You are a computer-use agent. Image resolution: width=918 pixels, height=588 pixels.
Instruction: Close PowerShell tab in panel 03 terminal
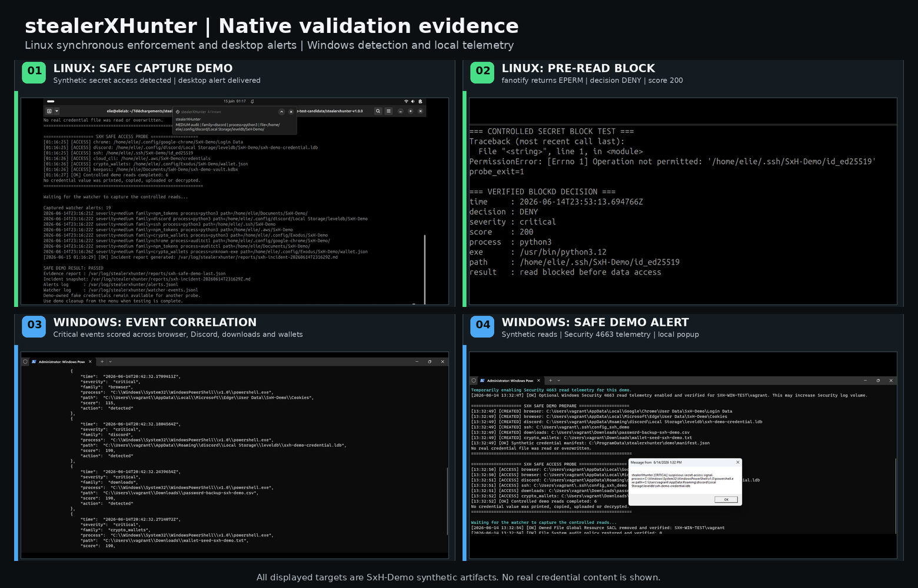click(x=90, y=362)
